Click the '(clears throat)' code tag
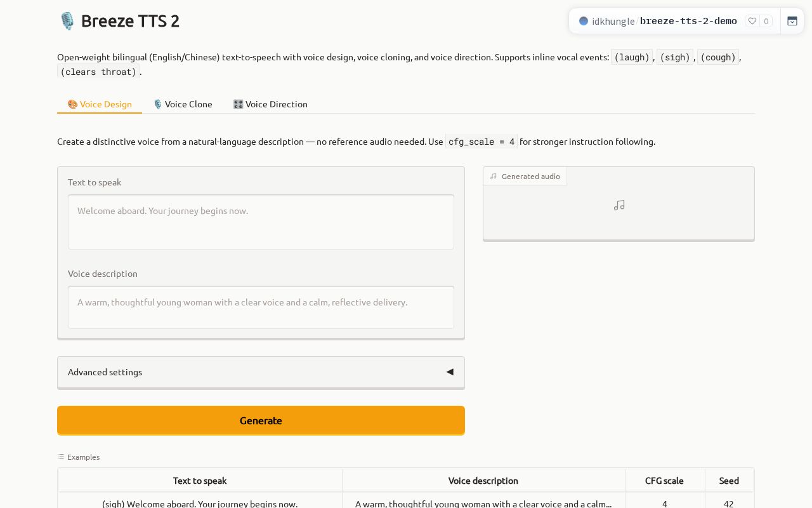Viewport: 812px width, 508px height. coord(98,72)
